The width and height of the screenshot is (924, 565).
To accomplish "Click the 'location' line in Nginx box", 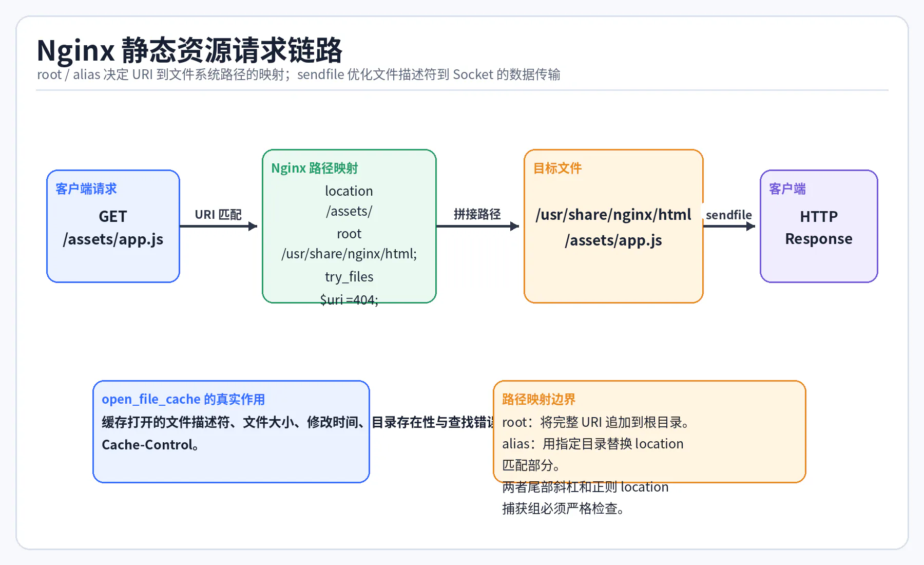I will 349,191.
